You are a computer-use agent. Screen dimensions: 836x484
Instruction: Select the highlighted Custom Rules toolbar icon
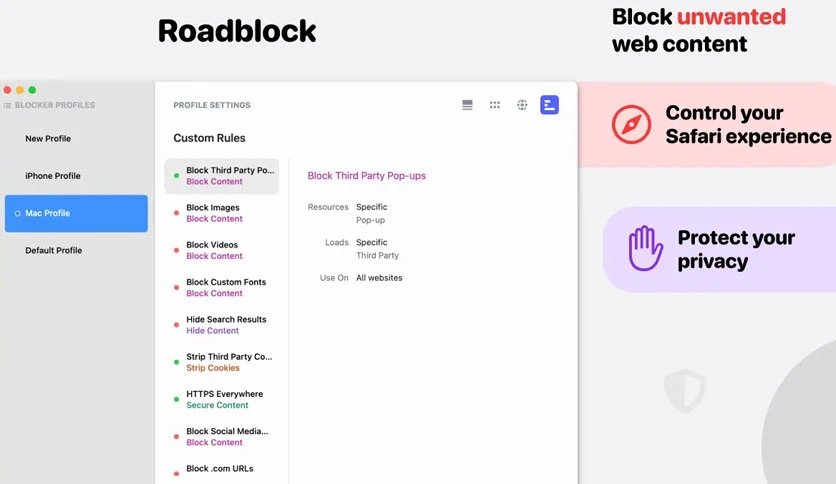(x=549, y=105)
